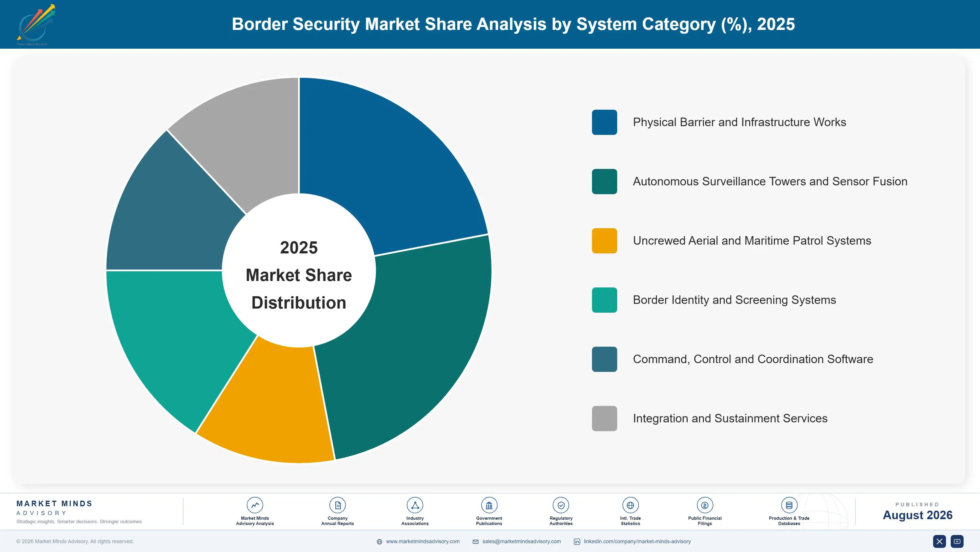Click the LinkedIn icon in footer
Image resolution: width=980 pixels, height=552 pixels.
577,542
